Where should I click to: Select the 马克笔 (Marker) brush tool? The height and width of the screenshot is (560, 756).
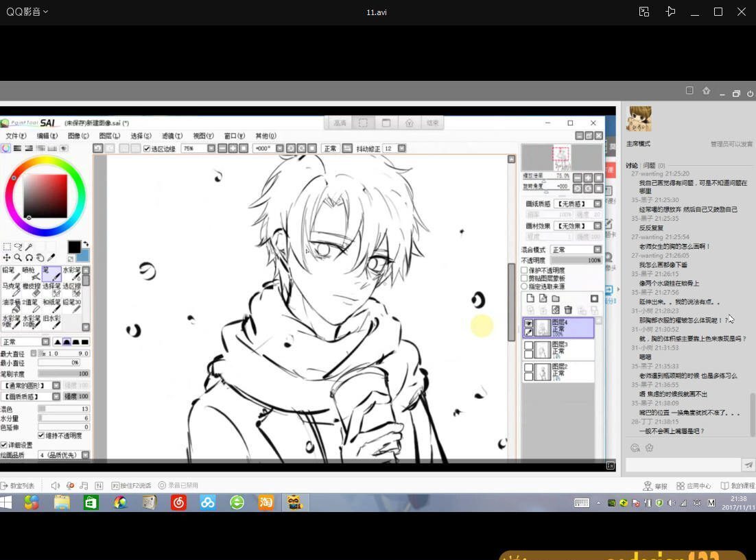point(10,289)
